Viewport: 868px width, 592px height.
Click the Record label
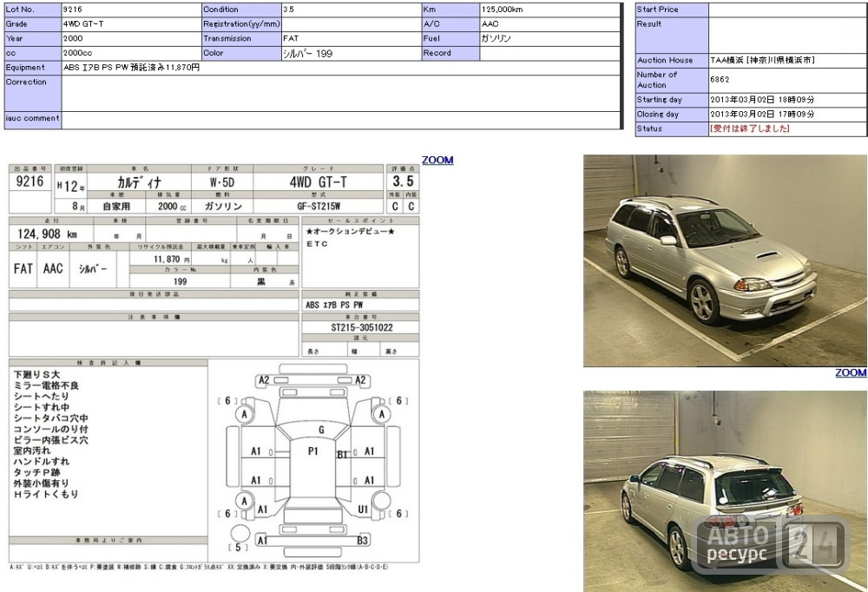click(437, 53)
